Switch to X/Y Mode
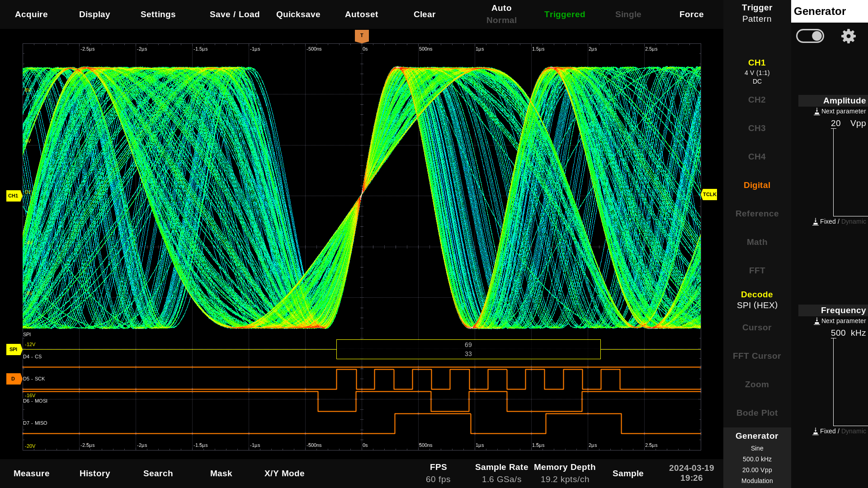Viewport: 868px width, 488px height. point(284,474)
